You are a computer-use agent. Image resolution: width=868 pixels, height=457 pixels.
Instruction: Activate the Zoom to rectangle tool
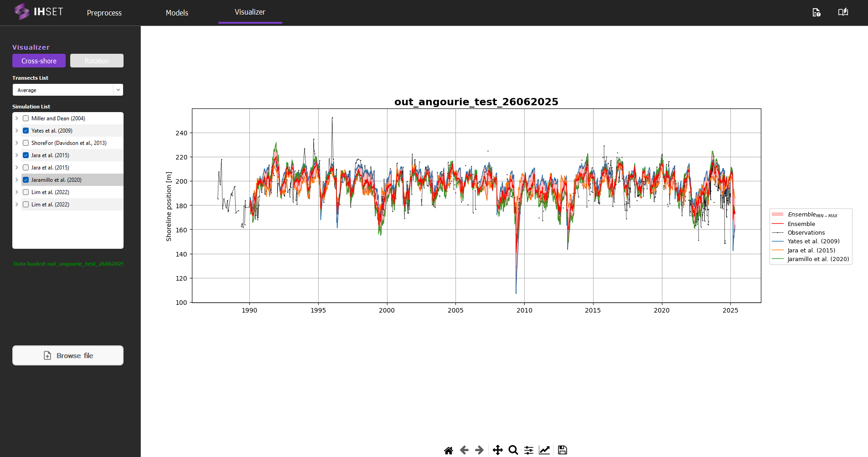[513, 450]
